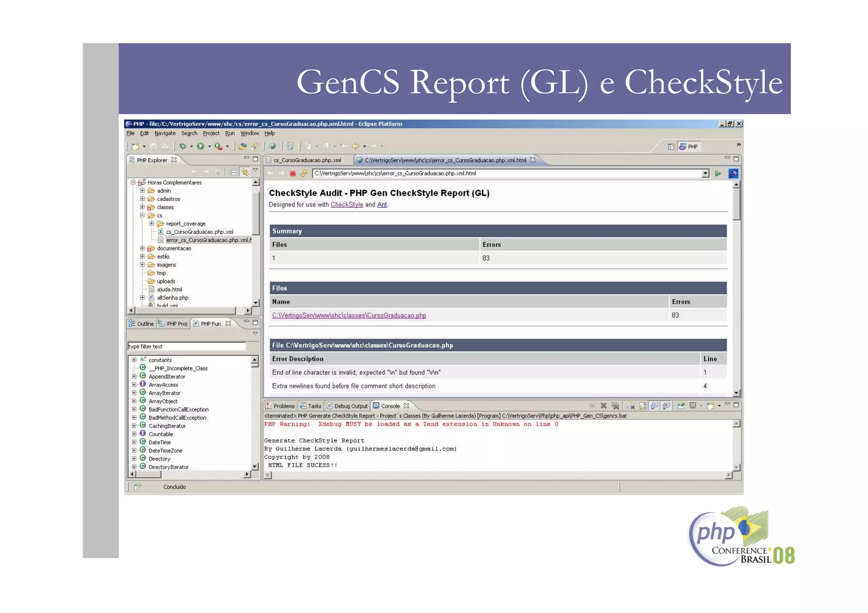
Task: Click the Refresh page icon in browser toolbar
Action: point(303,173)
